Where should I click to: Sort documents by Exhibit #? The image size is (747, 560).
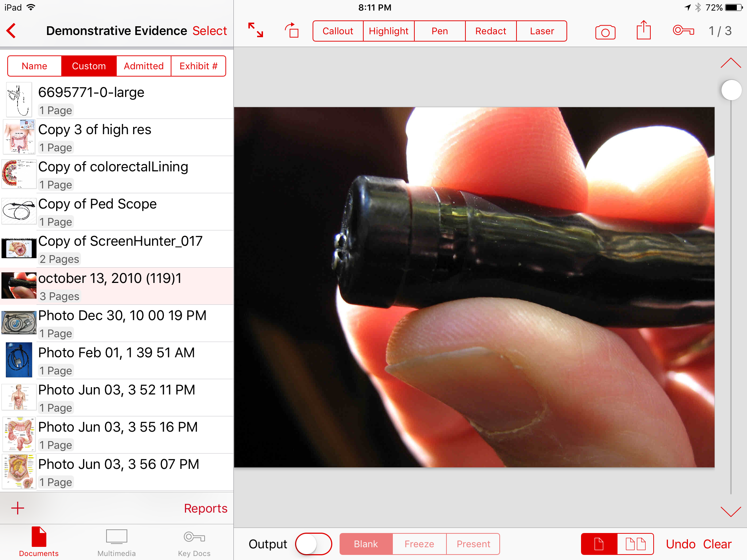(198, 66)
